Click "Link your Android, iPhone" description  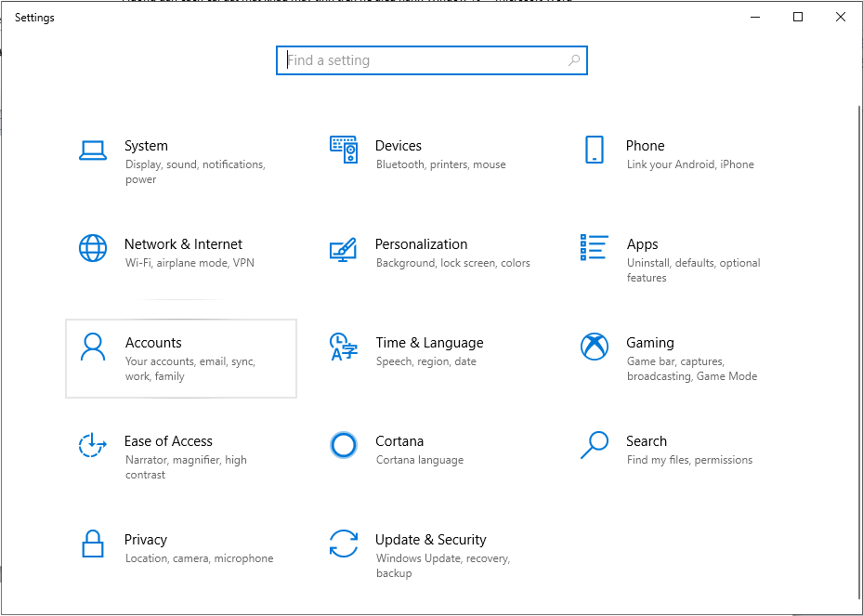690,164
